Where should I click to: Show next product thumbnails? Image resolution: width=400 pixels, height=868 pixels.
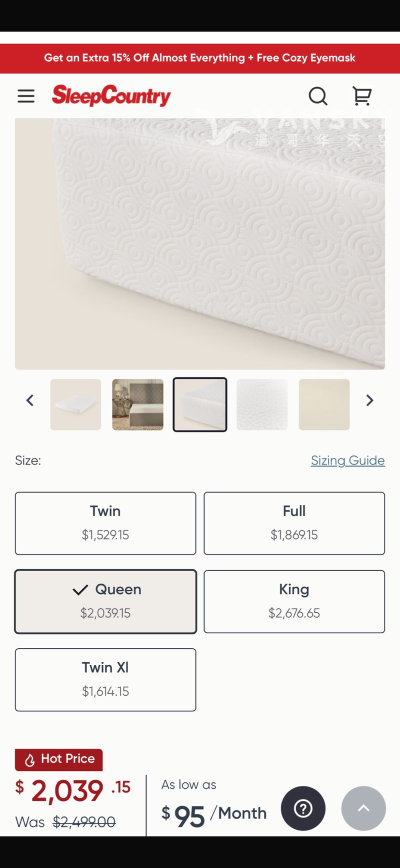point(369,400)
